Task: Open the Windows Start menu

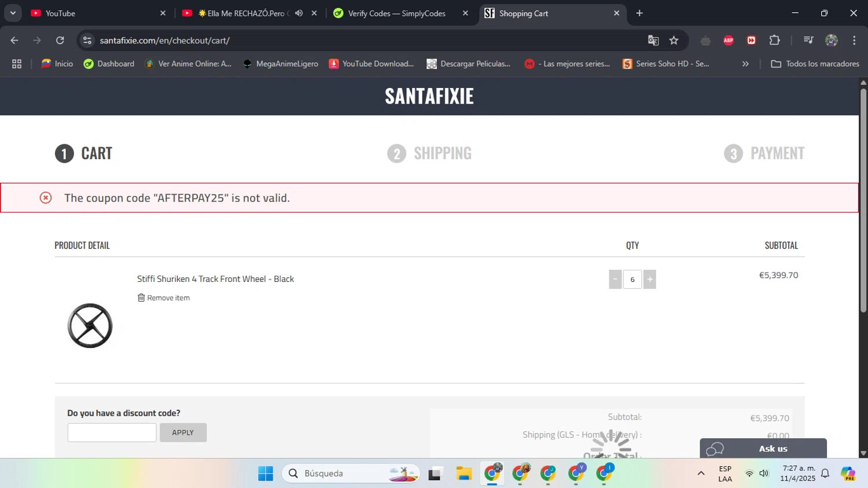Action: click(266, 474)
